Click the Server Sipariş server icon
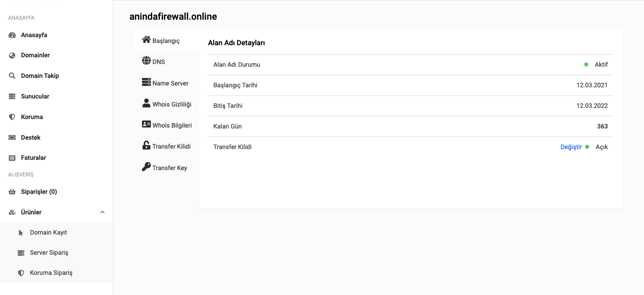Viewport: 644px width, 295px height. coord(21,253)
